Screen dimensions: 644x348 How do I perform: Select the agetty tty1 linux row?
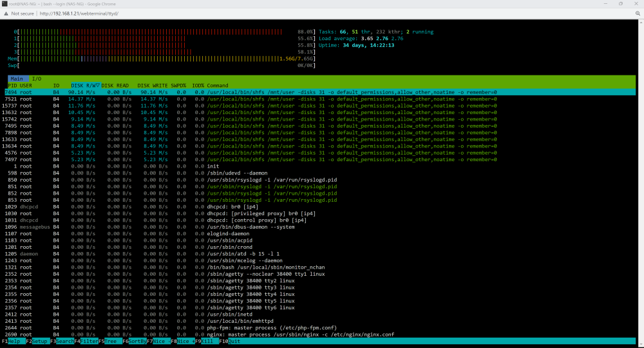pos(320,274)
